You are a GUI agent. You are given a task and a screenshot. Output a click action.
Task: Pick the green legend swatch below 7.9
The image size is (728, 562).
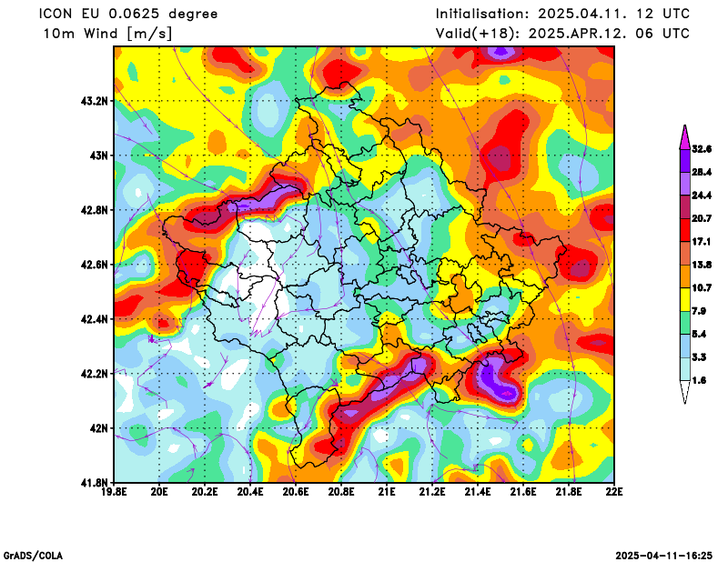point(684,323)
